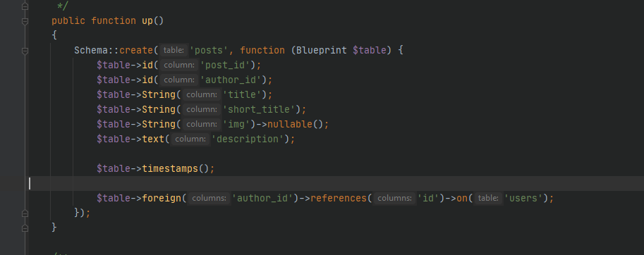Click the 'img' string literal
Image resolution: width=644 pixels, height=255 pixels.
236,124
